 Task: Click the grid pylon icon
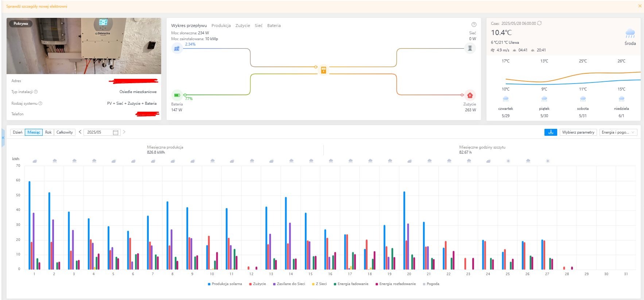coord(470,48)
